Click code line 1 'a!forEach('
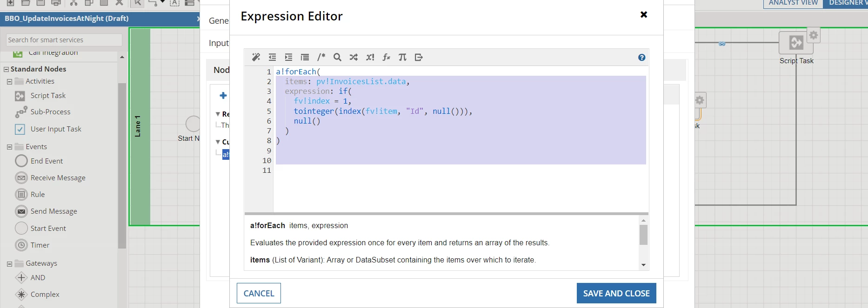868x308 pixels. tap(298, 72)
